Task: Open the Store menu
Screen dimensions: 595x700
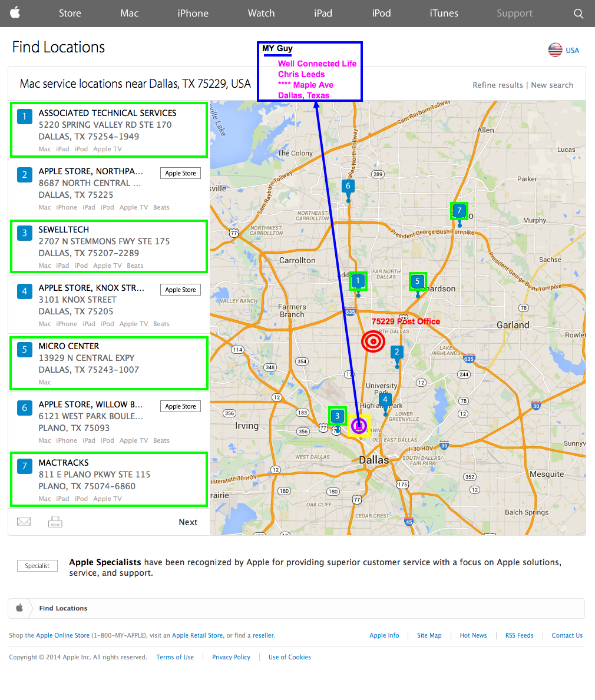Action: tap(70, 14)
